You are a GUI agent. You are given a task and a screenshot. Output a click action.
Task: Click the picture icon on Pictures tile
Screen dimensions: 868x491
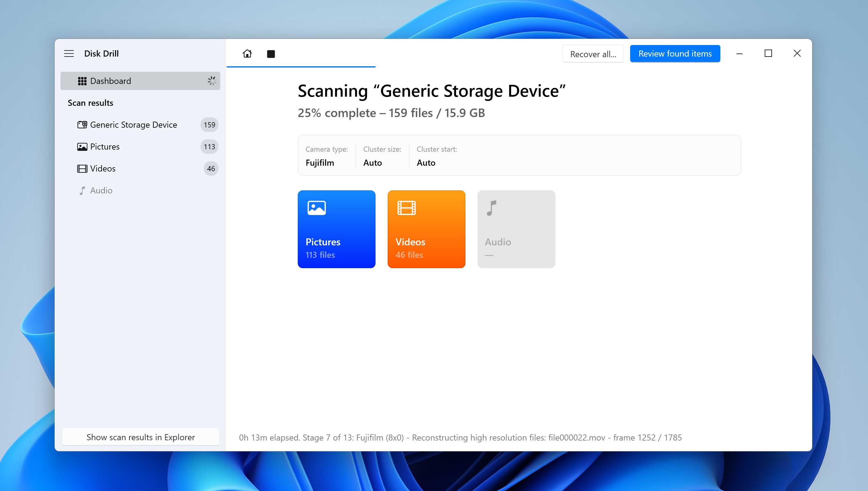(x=316, y=208)
